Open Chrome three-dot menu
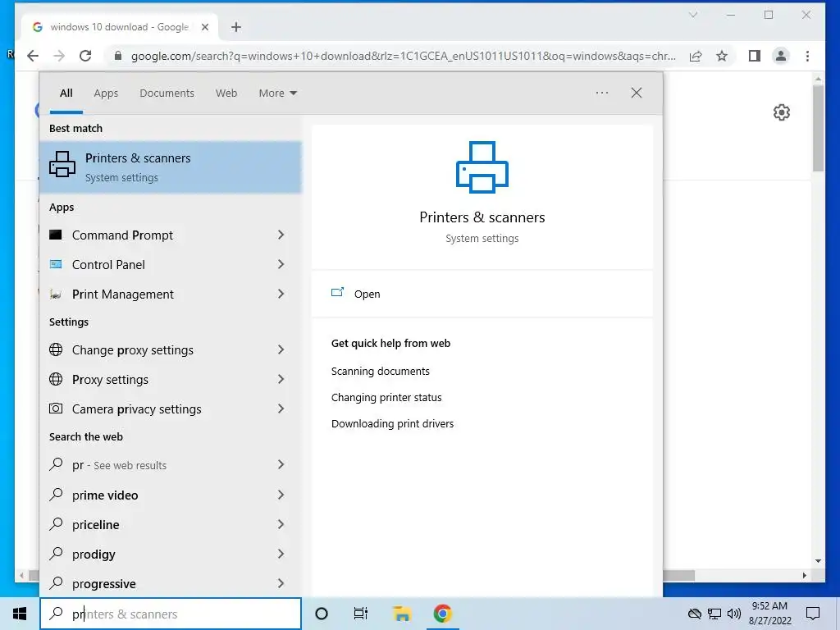Screen dimensions: 840x630 [807, 56]
